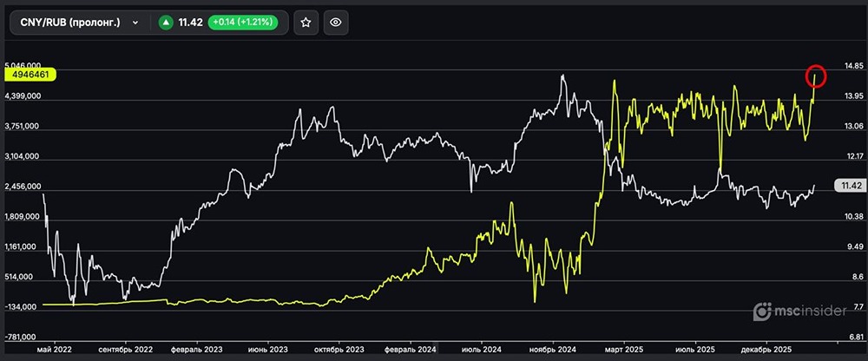
Task: Click the 13.95 right axis value
Action: [x=853, y=96]
